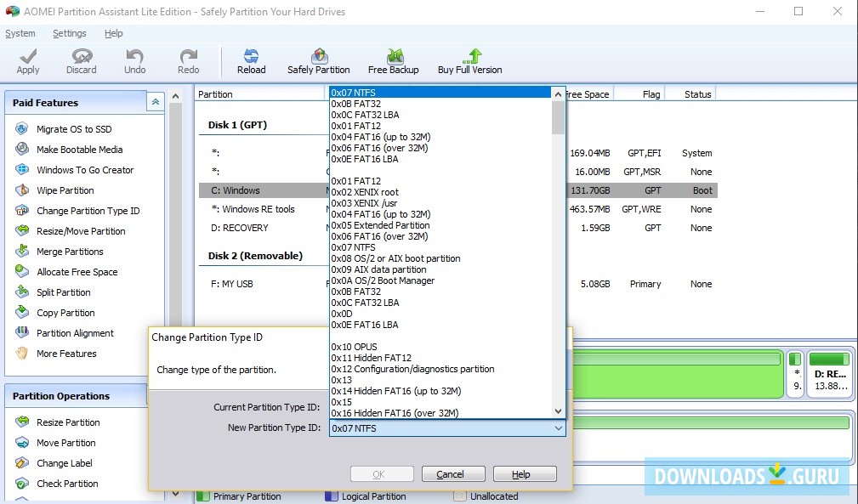The width and height of the screenshot is (858, 504).
Task: Click the Migrate OS to SSD icon
Action: pyautogui.click(x=22, y=129)
